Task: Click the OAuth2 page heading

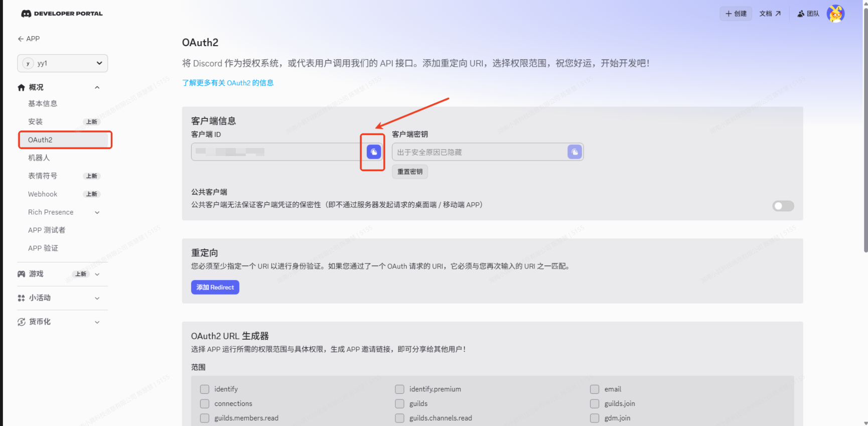Action: [x=200, y=43]
